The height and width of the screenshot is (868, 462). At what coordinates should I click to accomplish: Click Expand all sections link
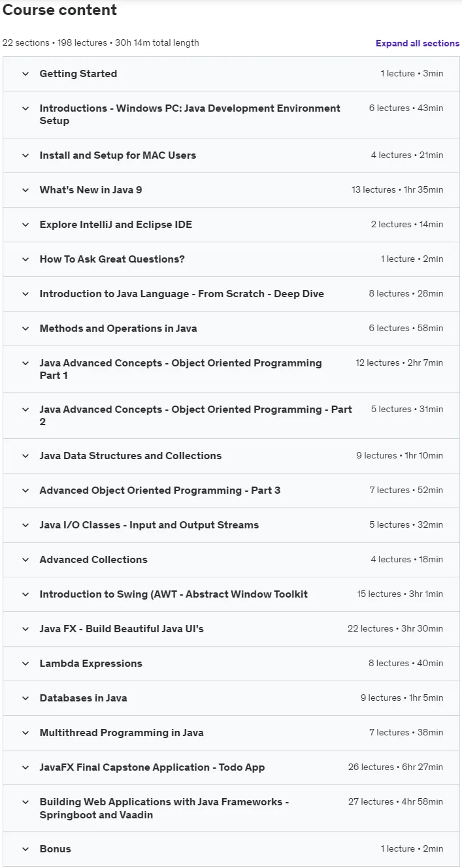pyautogui.click(x=418, y=43)
